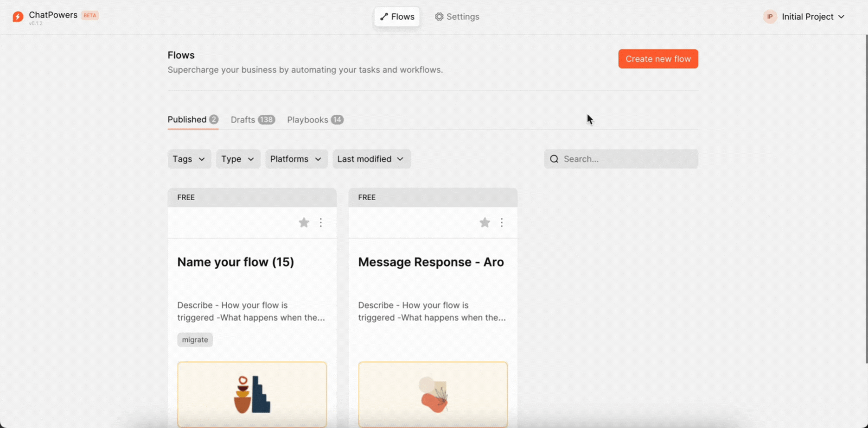868x428 pixels.
Task: Click the ChatPowers brand name
Action: [53, 15]
